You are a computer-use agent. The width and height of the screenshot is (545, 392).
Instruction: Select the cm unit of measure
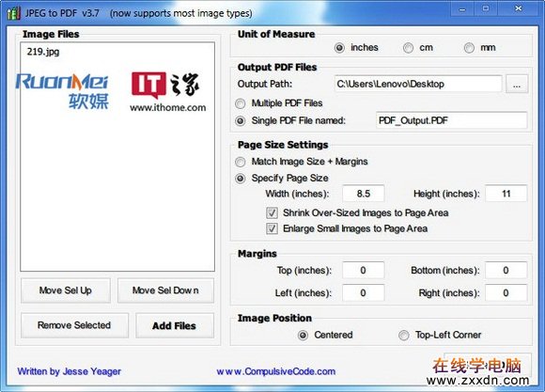point(408,48)
